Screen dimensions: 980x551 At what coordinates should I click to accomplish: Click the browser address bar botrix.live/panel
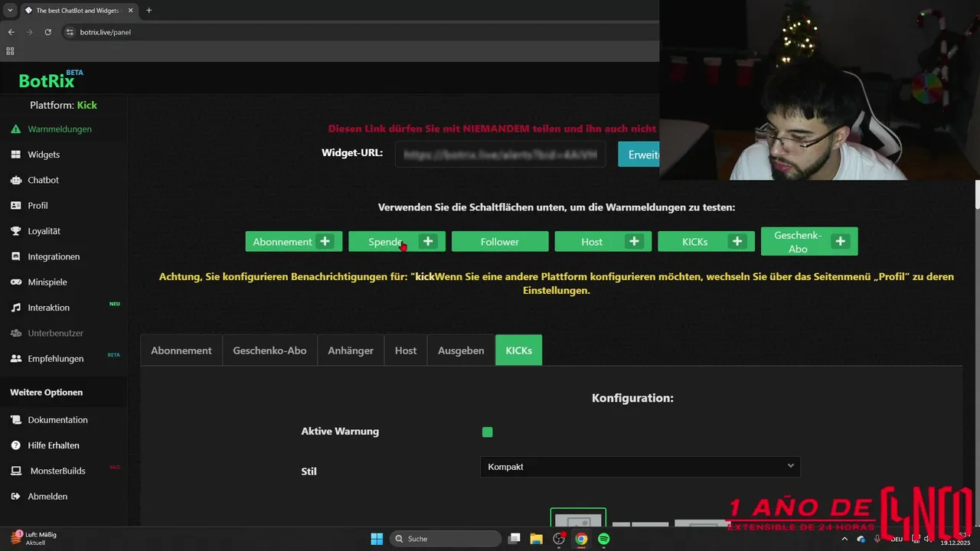(105, 32)
